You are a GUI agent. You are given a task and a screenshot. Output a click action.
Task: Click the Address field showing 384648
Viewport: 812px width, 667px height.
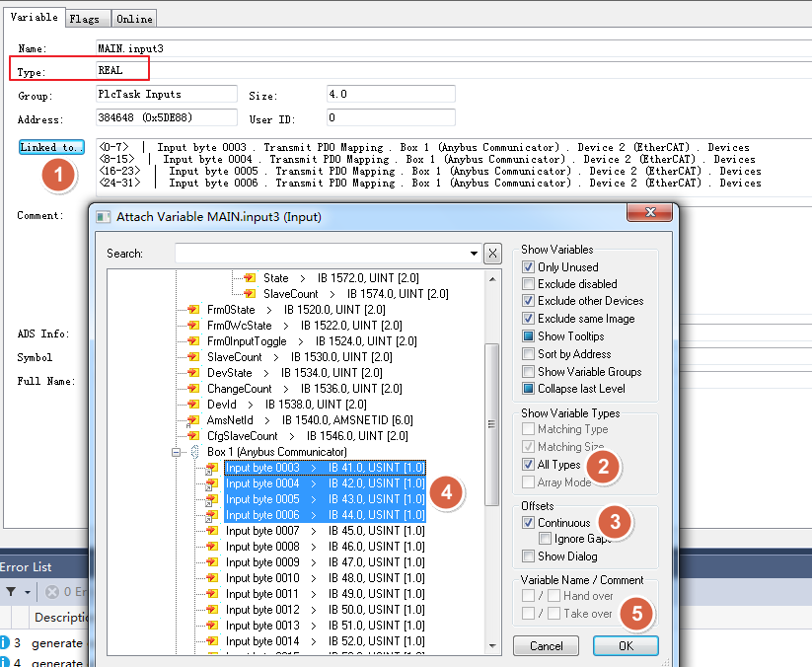pyautogui.click(x=166, y=117)
